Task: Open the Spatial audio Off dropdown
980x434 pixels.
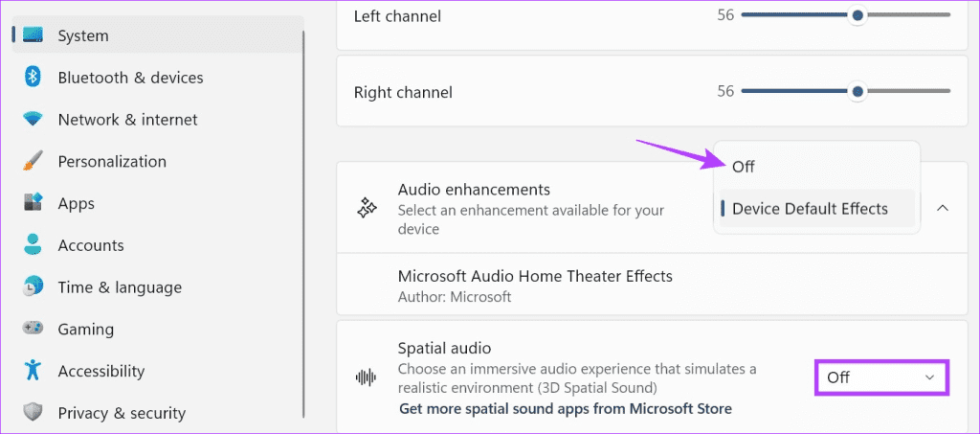Action: [882, 377]
